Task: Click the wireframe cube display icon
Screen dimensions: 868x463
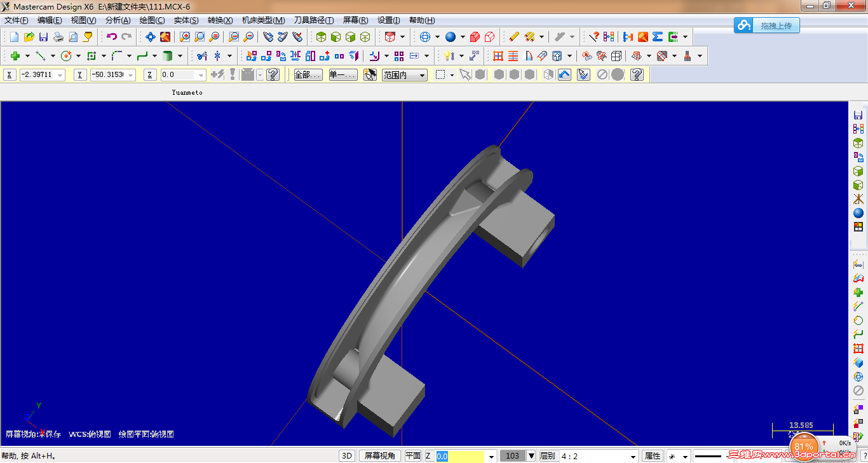Action: [x=365, y=37]
